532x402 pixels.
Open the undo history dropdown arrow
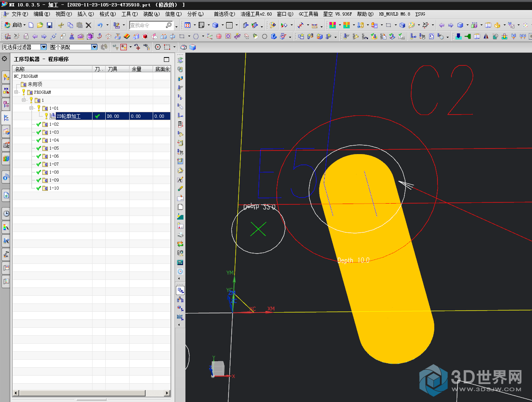[x=107, y=25]
